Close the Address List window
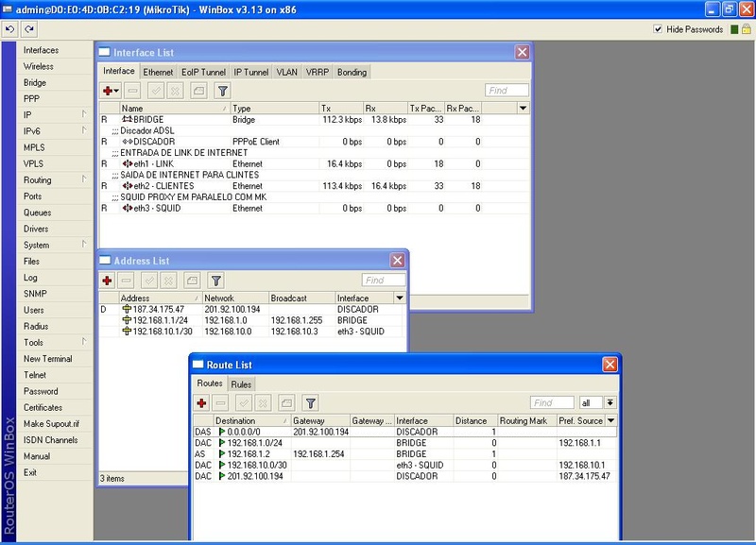 tap(397, 261)
